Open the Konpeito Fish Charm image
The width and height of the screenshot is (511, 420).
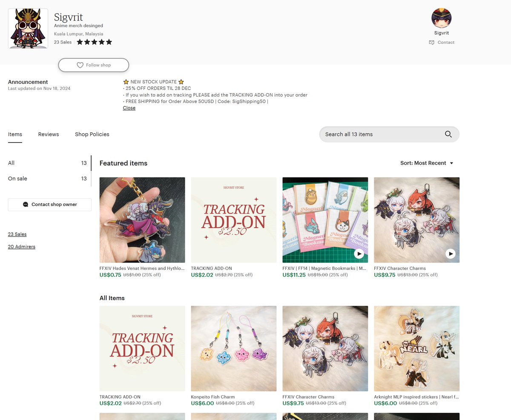click(x=234, y=349)
